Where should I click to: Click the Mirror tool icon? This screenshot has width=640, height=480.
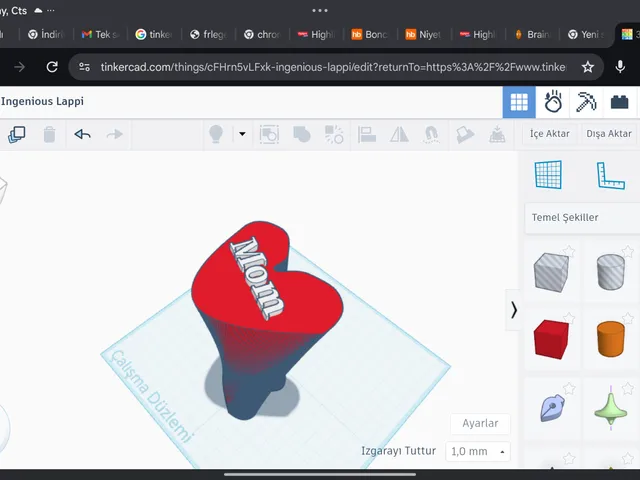[x=399, y=134]
